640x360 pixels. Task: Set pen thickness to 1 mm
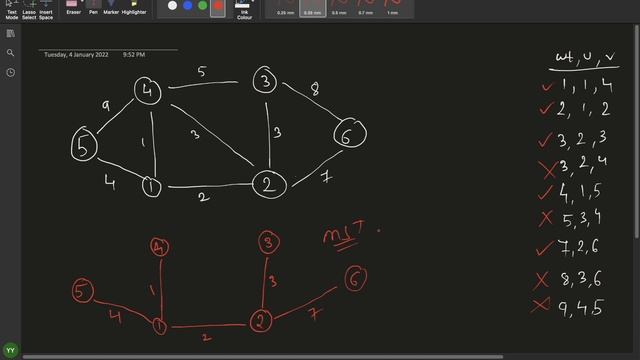[x=393, y=8]
